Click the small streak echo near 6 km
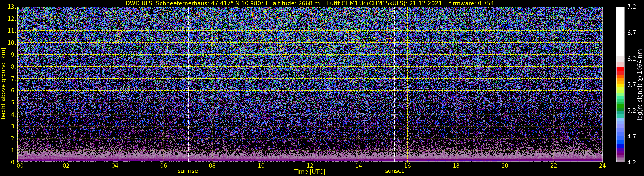Screen dimensions: 644x176 pos(128,88)
